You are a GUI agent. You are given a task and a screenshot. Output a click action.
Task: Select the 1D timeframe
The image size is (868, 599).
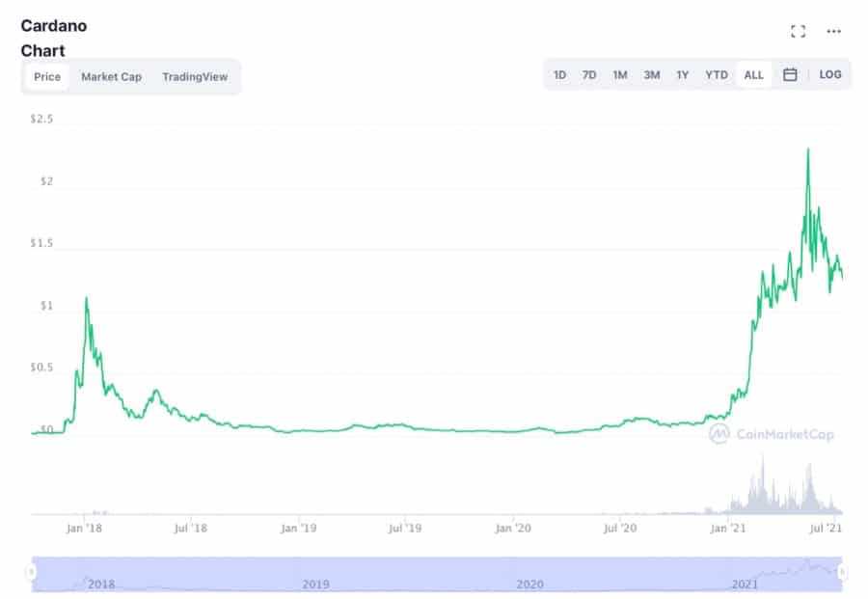(x=560, y=74)
